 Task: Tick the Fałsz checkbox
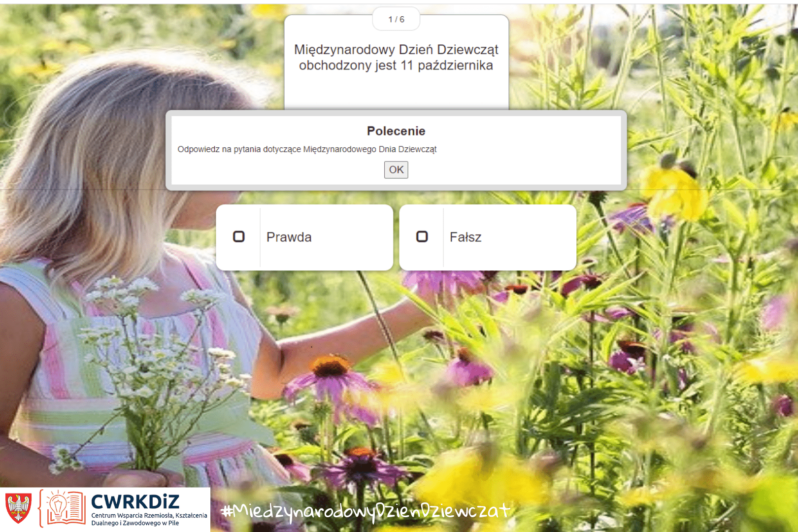[422, 237]
